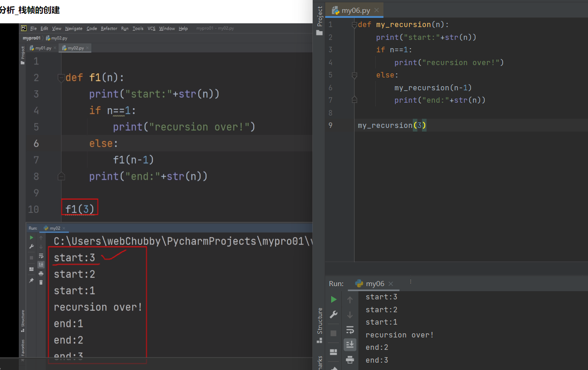Viewport: 588px width, 370px height.
Task: Open wrench run settings in my02 Run panel
Action: (x=32, y=247)
